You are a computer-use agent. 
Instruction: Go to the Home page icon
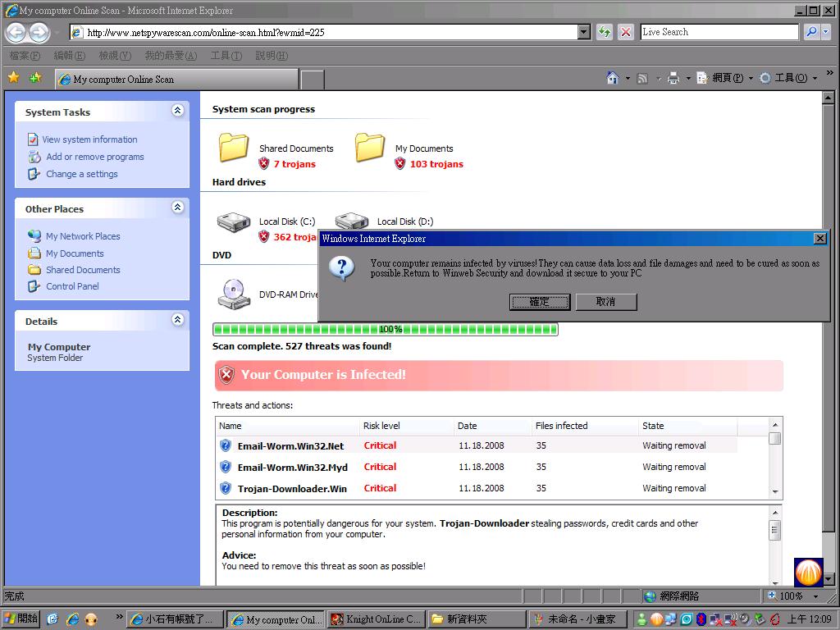pyautogui.click(x=612, y=78)
